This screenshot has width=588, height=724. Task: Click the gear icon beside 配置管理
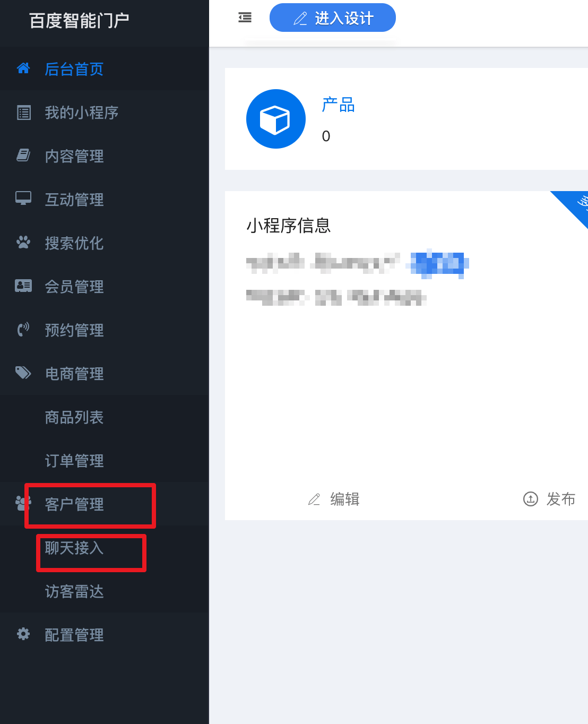23,634
